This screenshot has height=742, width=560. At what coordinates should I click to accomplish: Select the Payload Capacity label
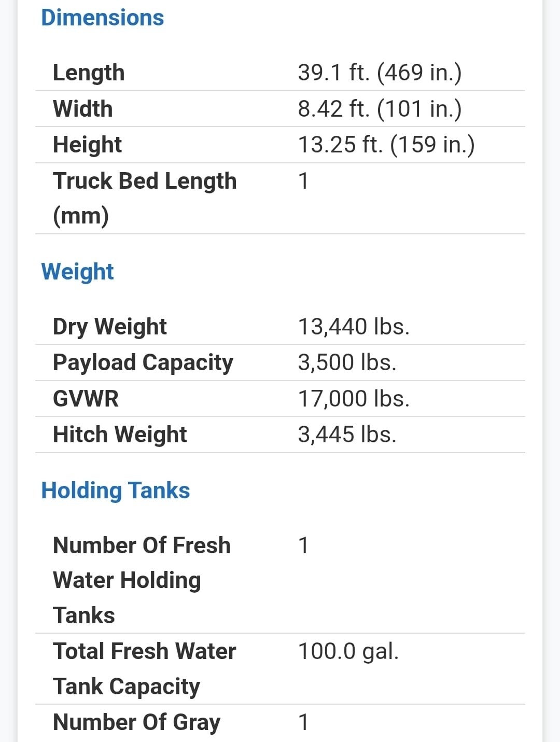[x=143, y=362]
